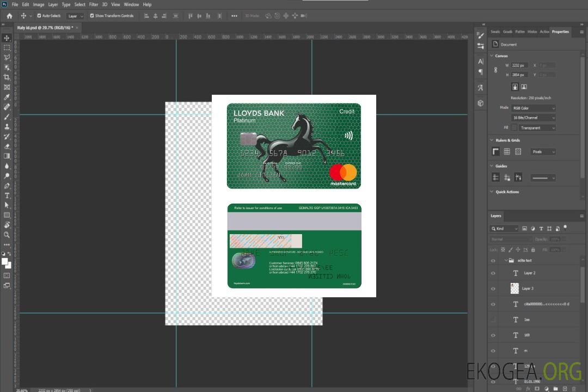Set canvas to portrait orientation
Image resolution: width=588 pixels, height=392 pixels.
click(x=515, y=87)
